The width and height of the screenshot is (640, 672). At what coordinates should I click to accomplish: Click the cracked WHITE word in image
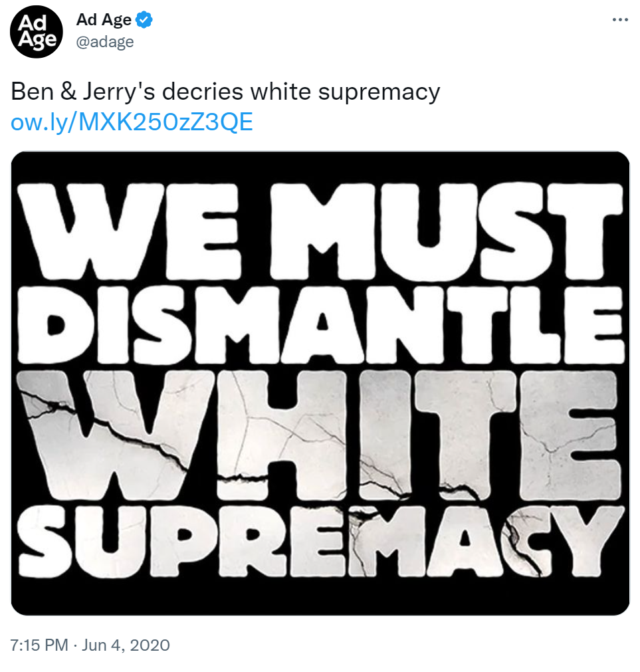pyautogui.click(x=319, y=435)
